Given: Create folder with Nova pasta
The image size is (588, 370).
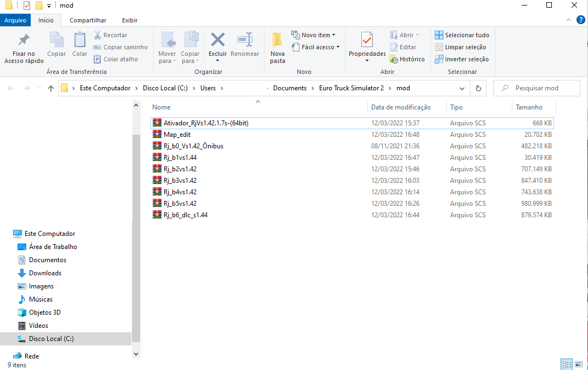Looking at the screenshot, I should pyautogui.click(x=278, y=48).
